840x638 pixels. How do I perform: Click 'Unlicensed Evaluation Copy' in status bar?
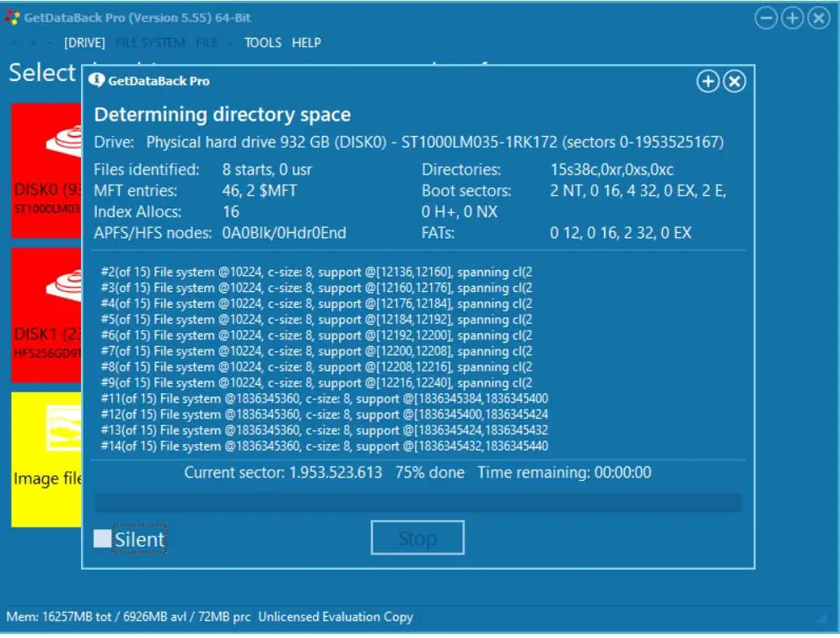pos(336,617)
